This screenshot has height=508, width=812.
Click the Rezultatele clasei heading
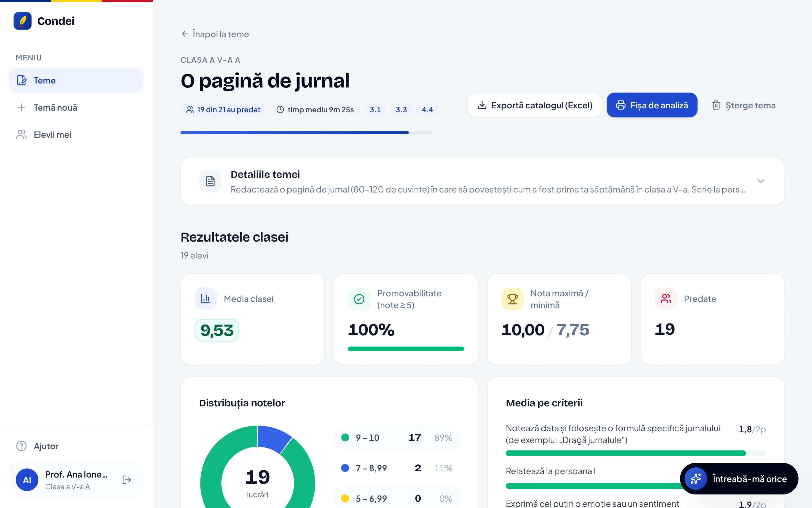[234, 237]
